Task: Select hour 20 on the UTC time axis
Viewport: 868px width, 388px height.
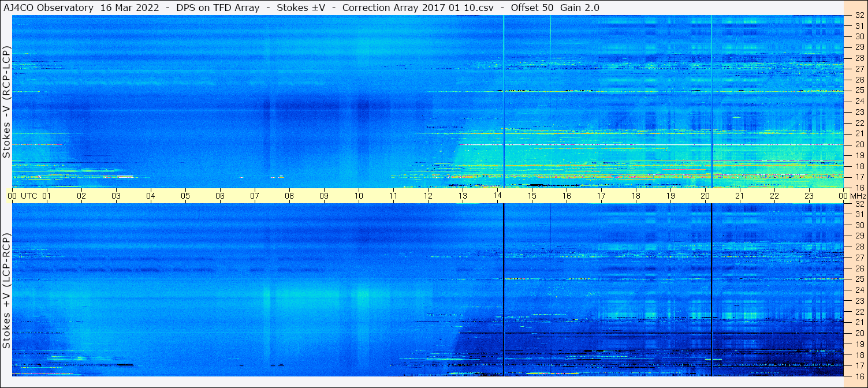Action: click(705, 196)
